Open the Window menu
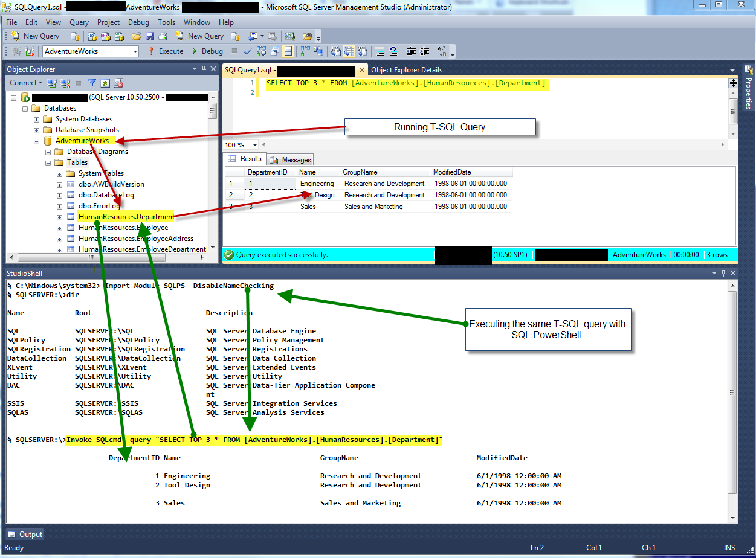Image resolution: width=756 pixels, height=558 pixels. coord(197,22)
